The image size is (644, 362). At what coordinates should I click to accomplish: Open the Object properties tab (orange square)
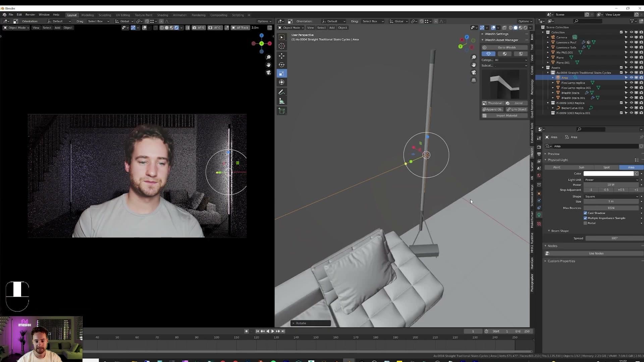coord(539,193)
